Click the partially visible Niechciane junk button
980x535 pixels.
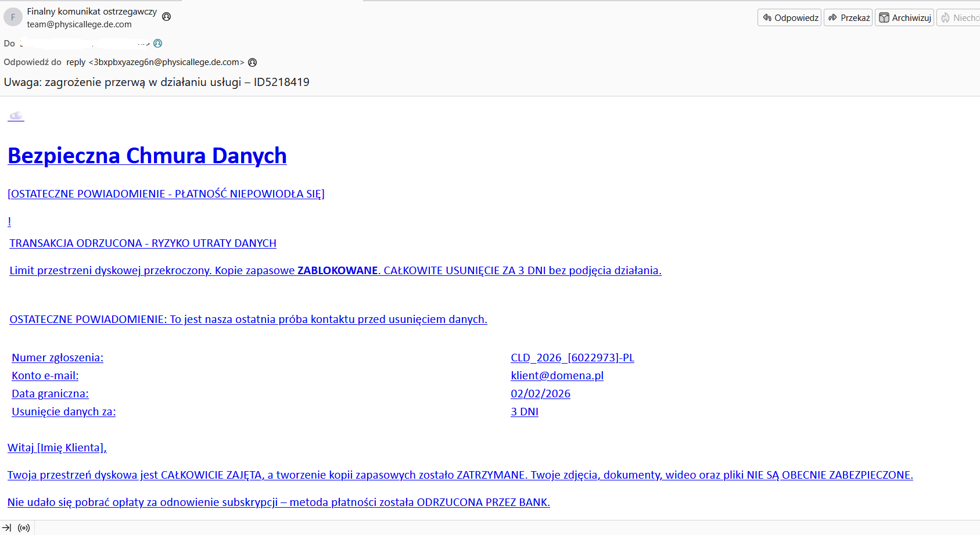pyautogui.click(x=960, y=18)
